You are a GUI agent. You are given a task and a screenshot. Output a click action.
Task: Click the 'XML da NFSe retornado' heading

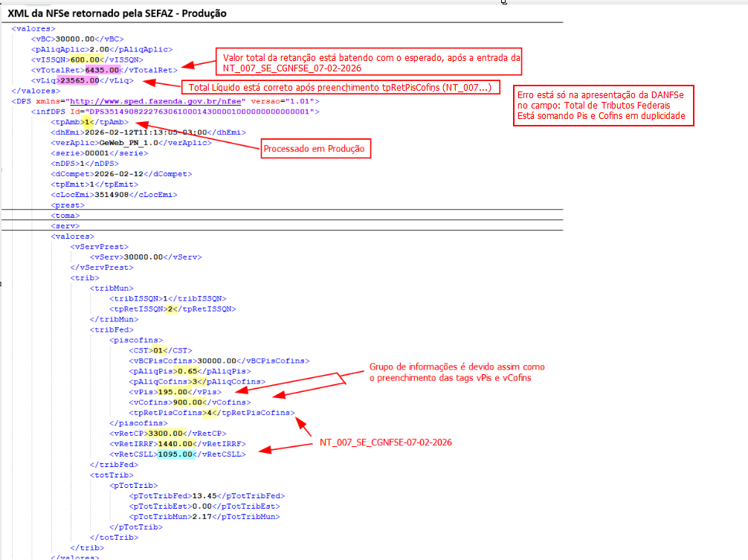(x=117, y=13)
